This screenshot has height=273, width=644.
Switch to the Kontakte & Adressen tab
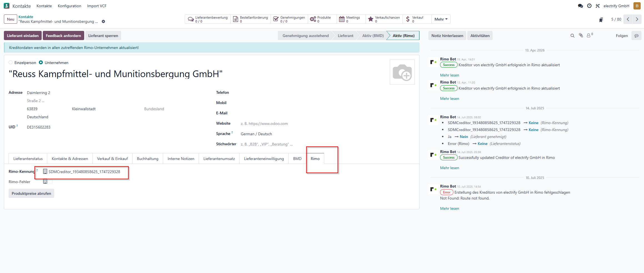tap(70, 159)
